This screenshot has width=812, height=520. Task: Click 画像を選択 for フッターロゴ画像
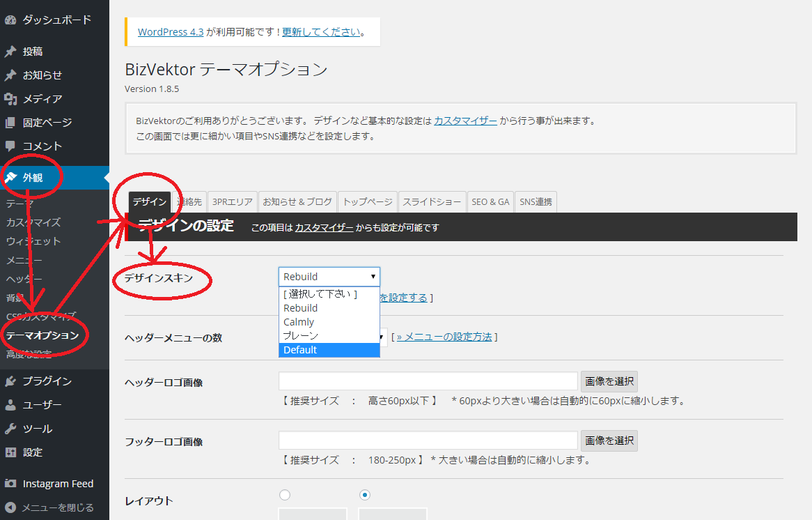[x=609, y=441]
